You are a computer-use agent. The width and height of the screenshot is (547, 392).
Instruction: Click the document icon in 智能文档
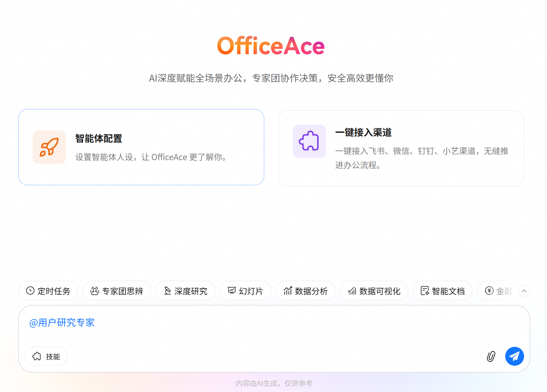point(425,291)
